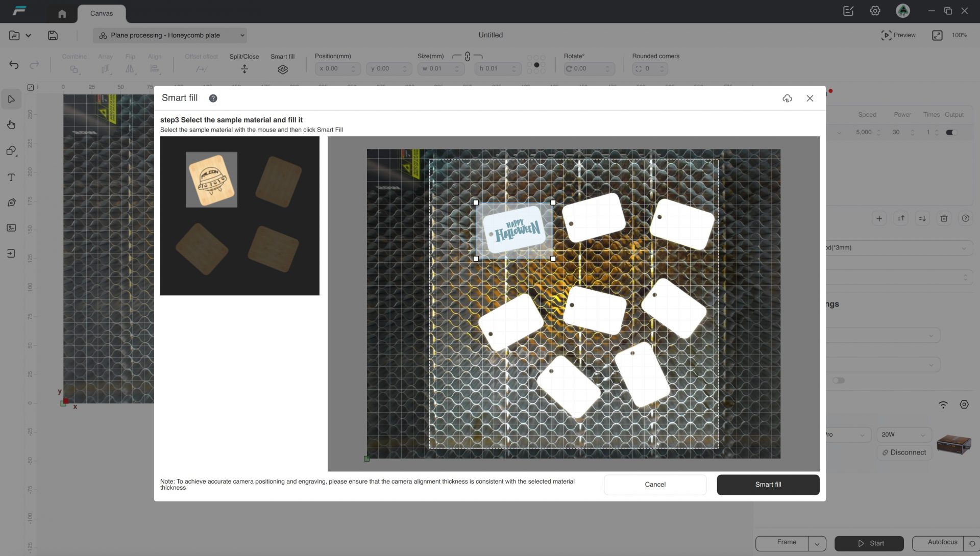Click the Split/Close tool icon

[x=244, y=69]
